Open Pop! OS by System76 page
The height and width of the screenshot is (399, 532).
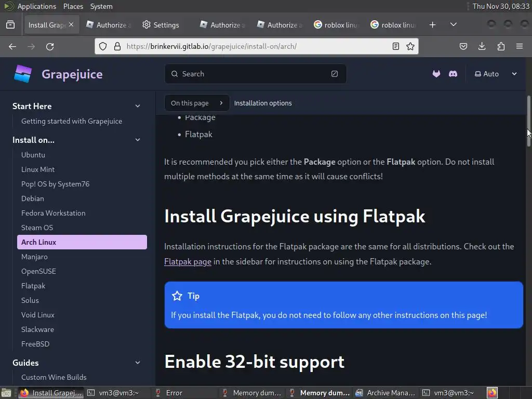[55, 184]
